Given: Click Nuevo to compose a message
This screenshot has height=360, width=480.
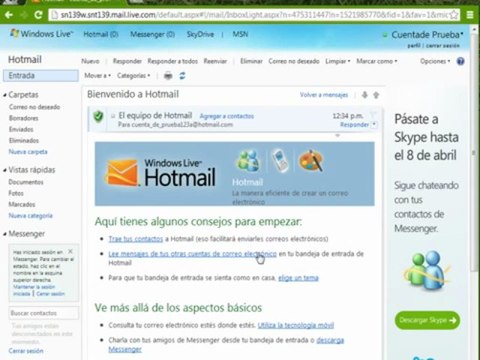Looking at the screenshot, I should click(90, 61).
